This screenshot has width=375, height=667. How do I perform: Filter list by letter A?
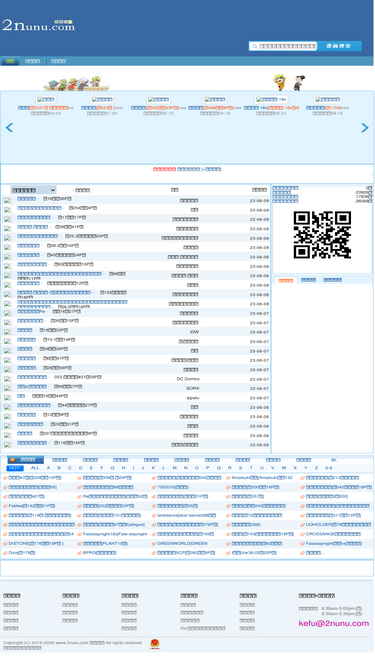pos(48,468)
